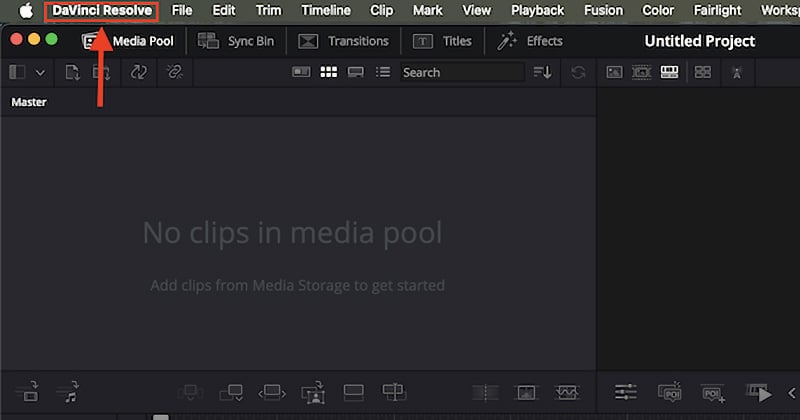Click the Source Overwrite edit icon
Image resolution: width=800 pixels, height=420 pixels.
[x=394, y=392]
